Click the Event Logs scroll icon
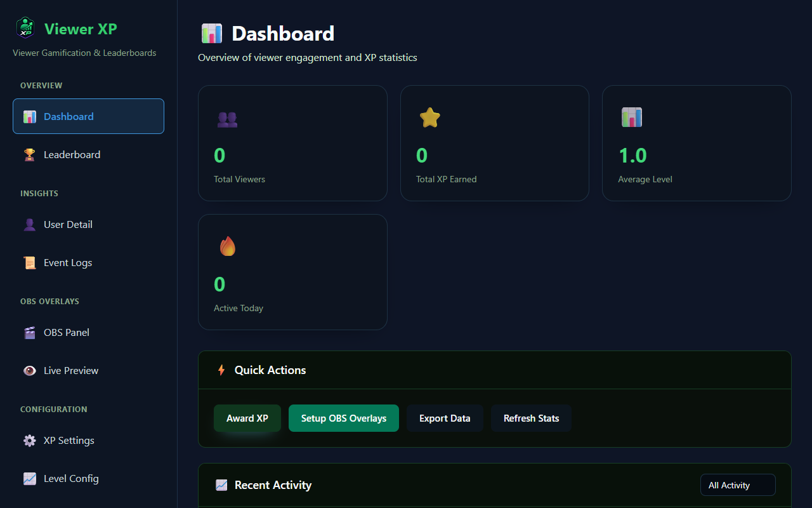Image resolution: width=812 pixels, height=508 pixels. coord(30,263)
